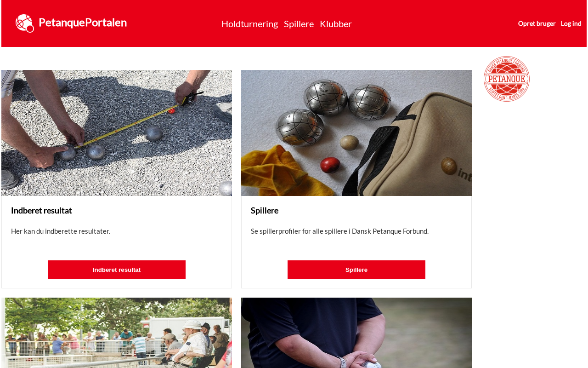Click the Log ind link
The image size is (588, 368).
(x=571, y=23)
